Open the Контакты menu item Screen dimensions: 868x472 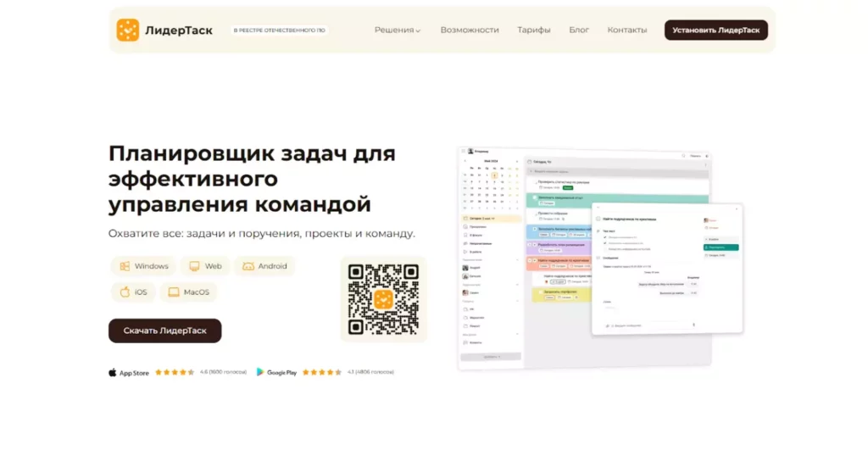click(x=626, y=30)
